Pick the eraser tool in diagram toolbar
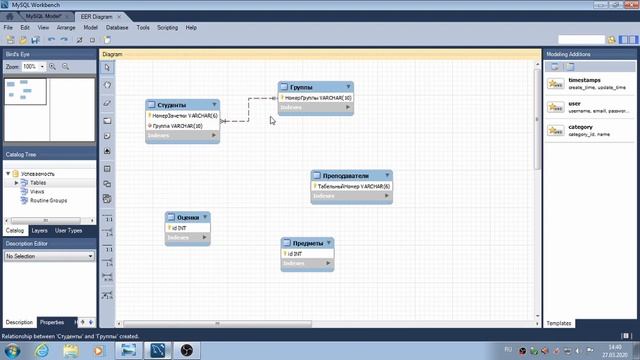 pyautogui.click(x=107, y=102)
